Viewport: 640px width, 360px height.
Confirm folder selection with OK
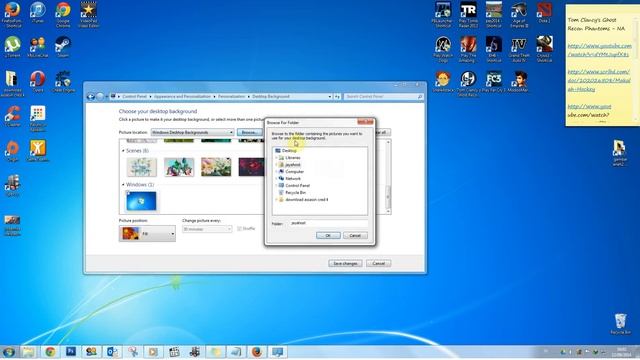pos(328,236)
